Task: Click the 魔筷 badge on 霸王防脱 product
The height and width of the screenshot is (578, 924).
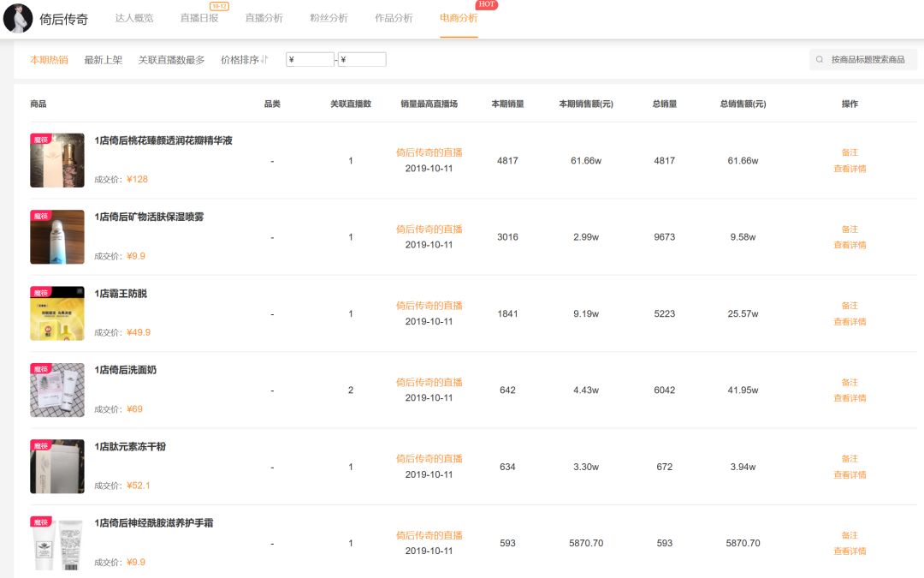Action: pyautogui.click(x=38, y=291)
